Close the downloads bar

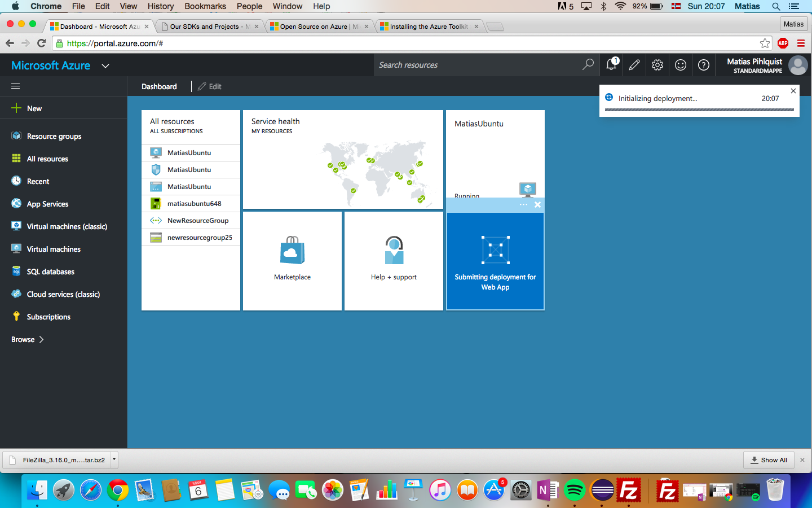(802, 460)
